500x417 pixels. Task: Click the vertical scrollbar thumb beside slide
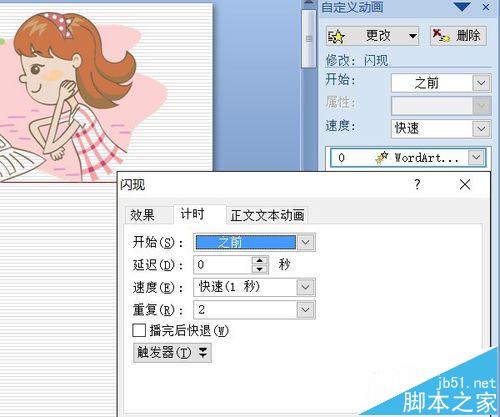[x=309, y=39]
